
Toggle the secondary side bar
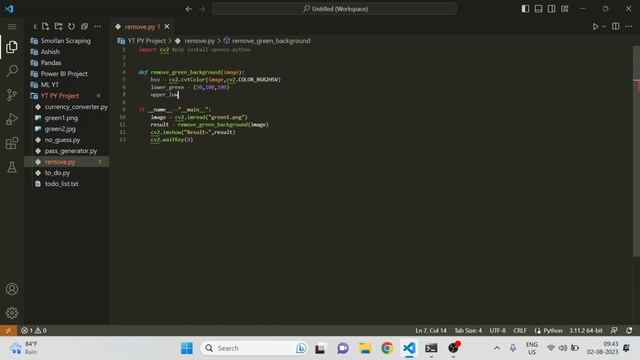coord(551,9)
